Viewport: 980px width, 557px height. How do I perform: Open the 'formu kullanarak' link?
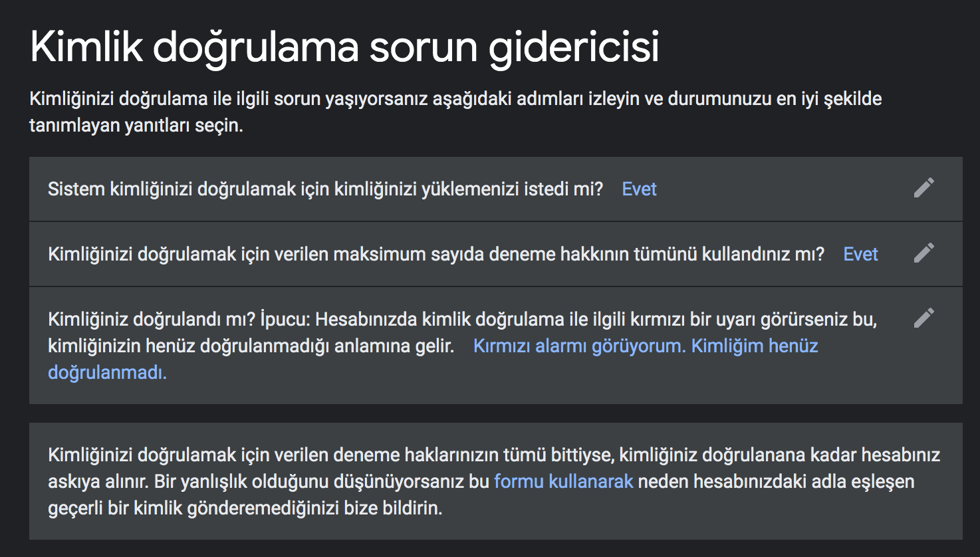pos(564,481)
